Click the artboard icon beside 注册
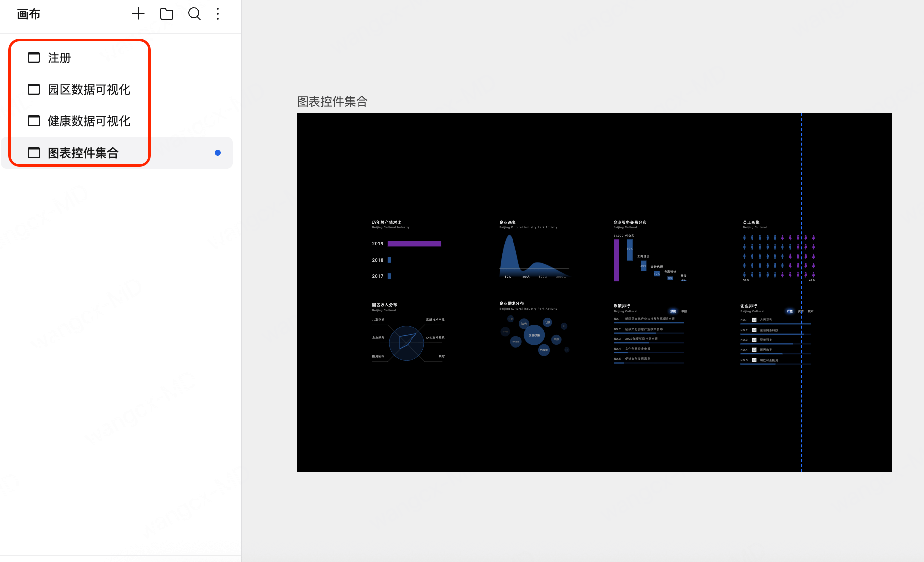924x562 pixels. (34, 57)
